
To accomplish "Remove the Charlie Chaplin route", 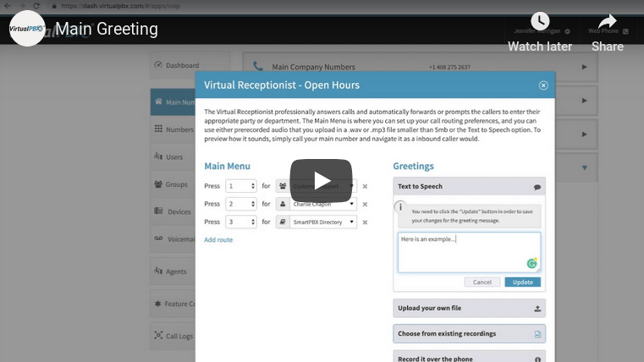I will point(365,205).
